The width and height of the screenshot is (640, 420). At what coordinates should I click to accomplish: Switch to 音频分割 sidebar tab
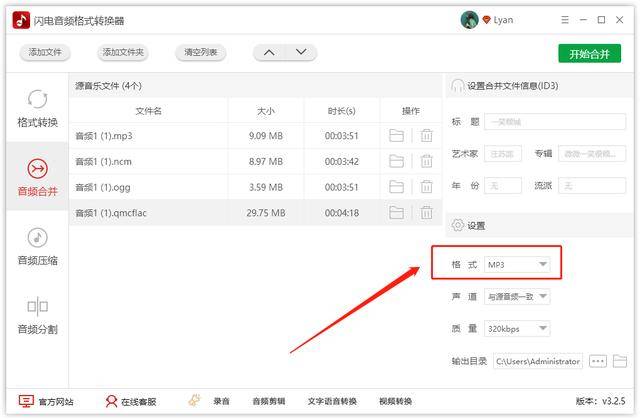click(37, 316)
